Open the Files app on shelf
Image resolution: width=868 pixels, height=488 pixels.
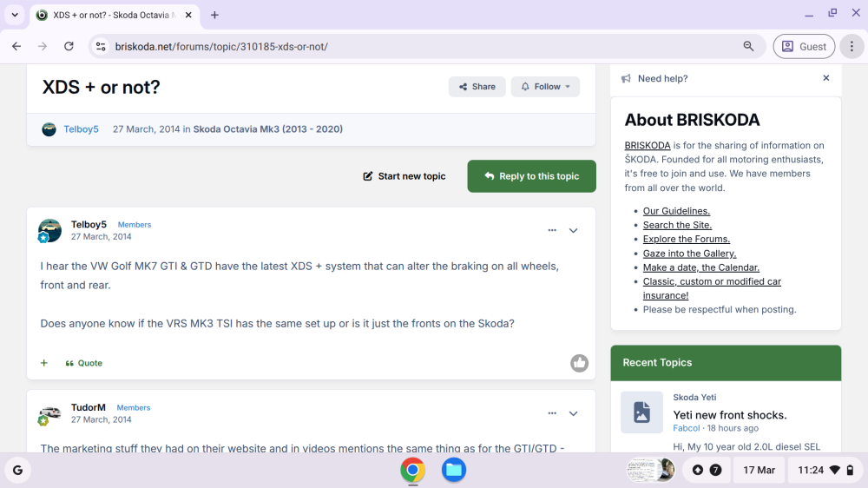[453, 471]
